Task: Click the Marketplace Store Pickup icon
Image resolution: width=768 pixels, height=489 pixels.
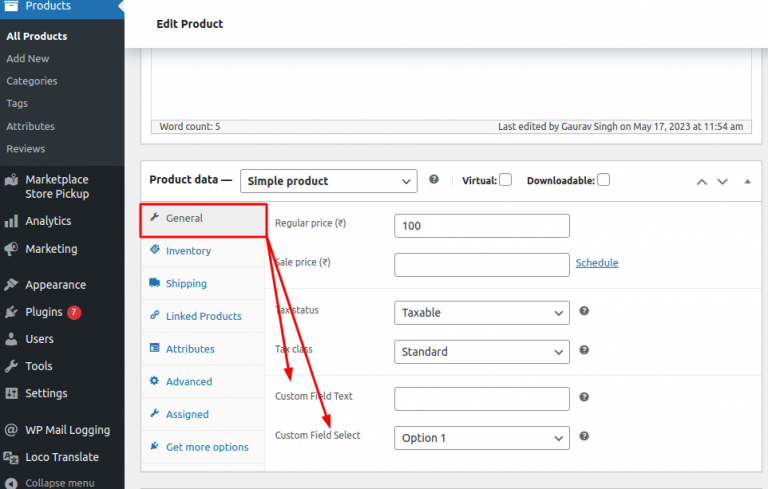Action: (11, 180)
